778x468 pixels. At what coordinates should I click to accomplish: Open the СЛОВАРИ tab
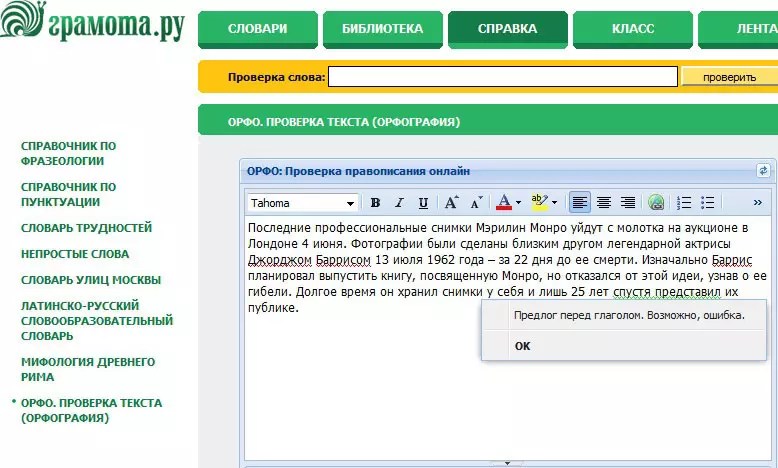point(258,29)
